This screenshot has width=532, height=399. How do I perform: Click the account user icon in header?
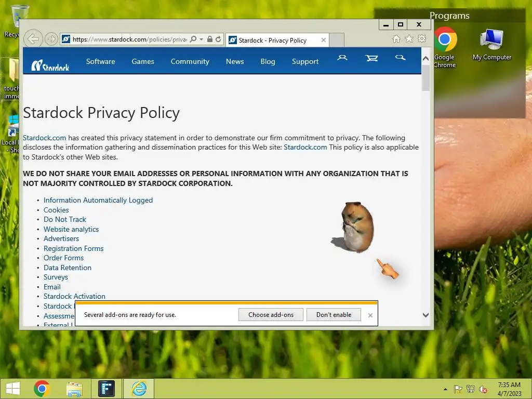pos(342,58)
